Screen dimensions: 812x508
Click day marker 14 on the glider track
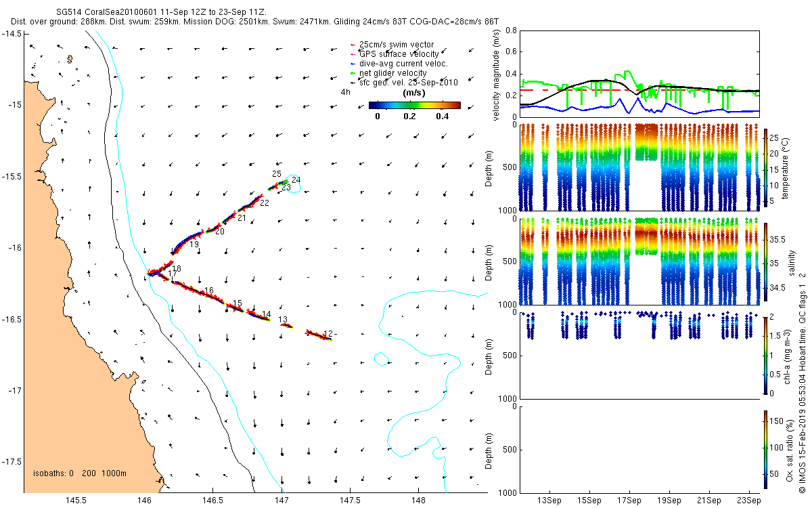coord(266,314)
